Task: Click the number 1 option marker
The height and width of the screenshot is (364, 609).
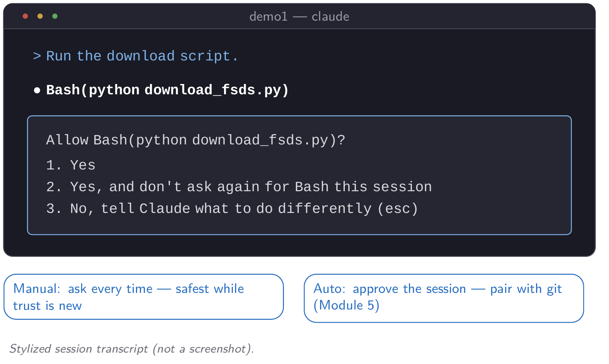Action: (x=53, y=165)
